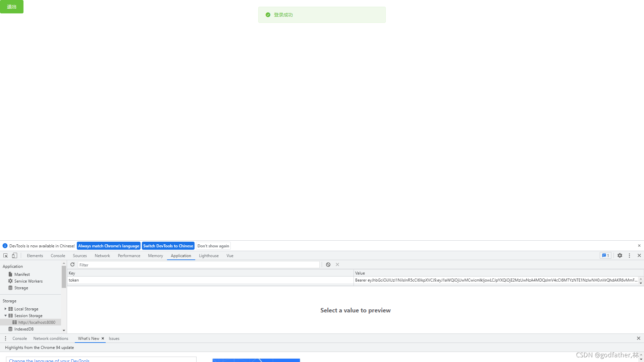Click the refresh storage icon

pos(72,264)
